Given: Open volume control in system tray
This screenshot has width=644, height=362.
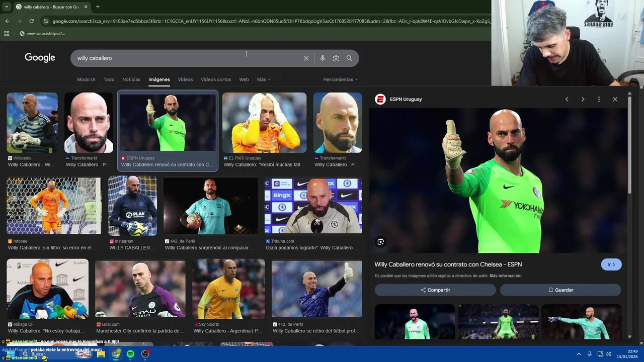Looking at the screenshot, I should pos(608,354).
